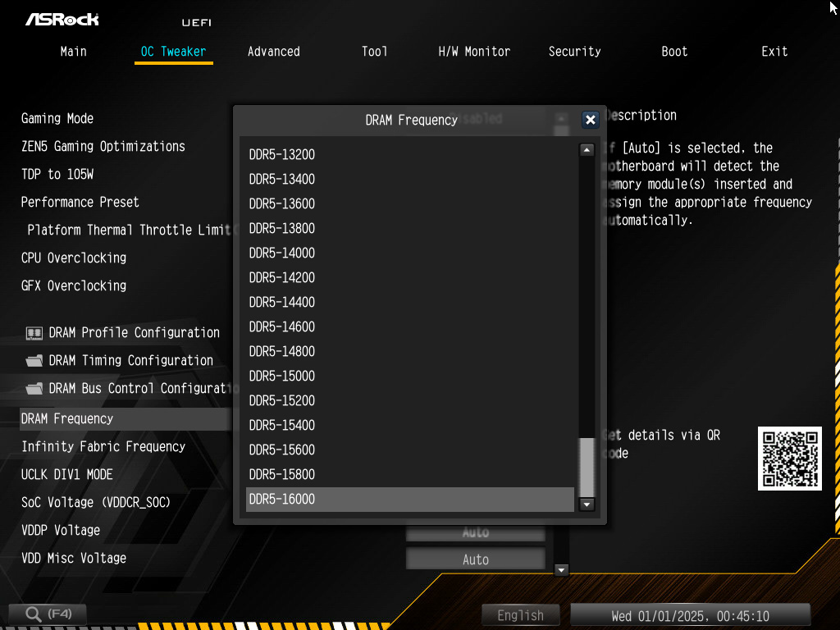Open the H/W Monitor tab
840x630 pixels.
pos(474,52)
